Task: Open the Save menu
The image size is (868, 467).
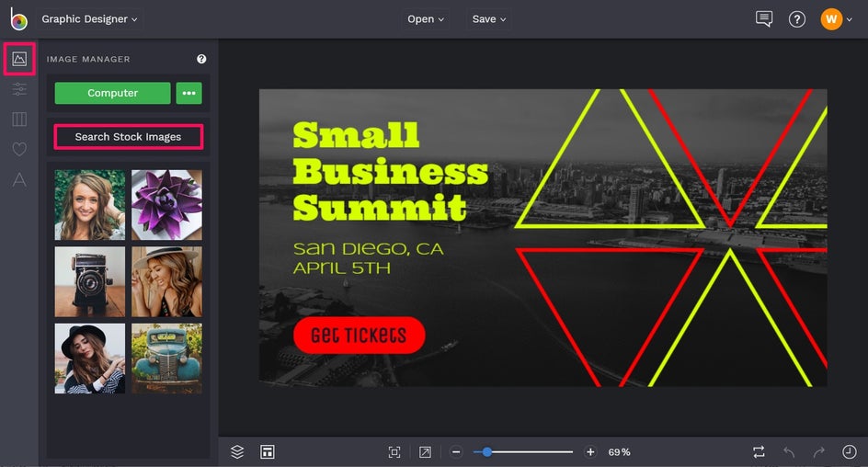Action: pyautogui.click(x=489, y=18)
